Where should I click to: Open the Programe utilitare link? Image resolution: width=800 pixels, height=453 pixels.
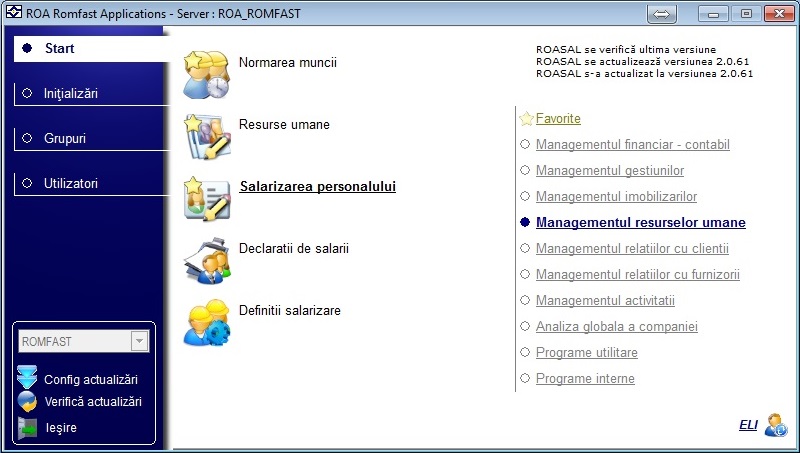[x=587, y=353]
